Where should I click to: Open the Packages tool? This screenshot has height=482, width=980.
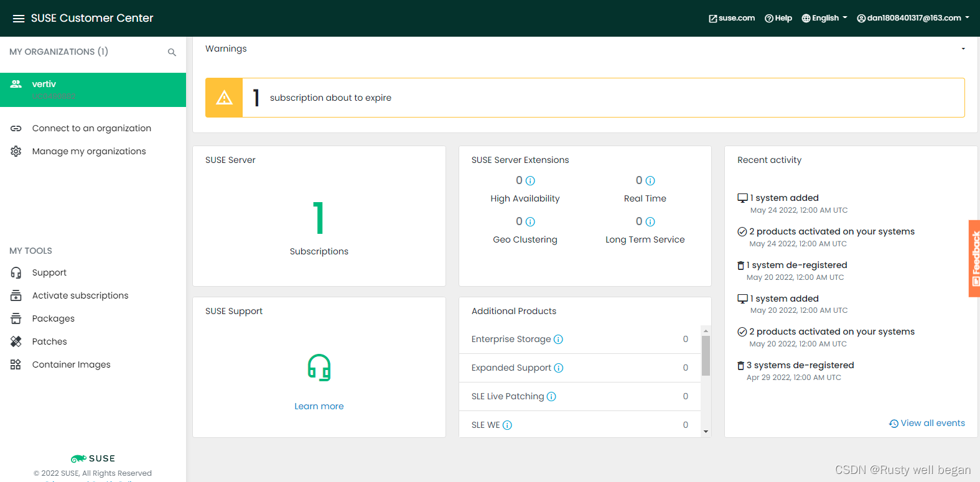pos(54,318)
